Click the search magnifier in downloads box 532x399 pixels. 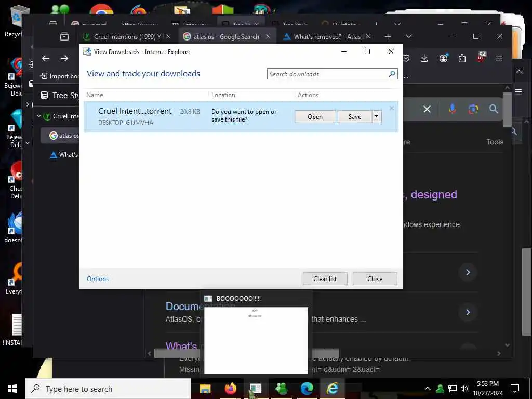click(392, 74)
